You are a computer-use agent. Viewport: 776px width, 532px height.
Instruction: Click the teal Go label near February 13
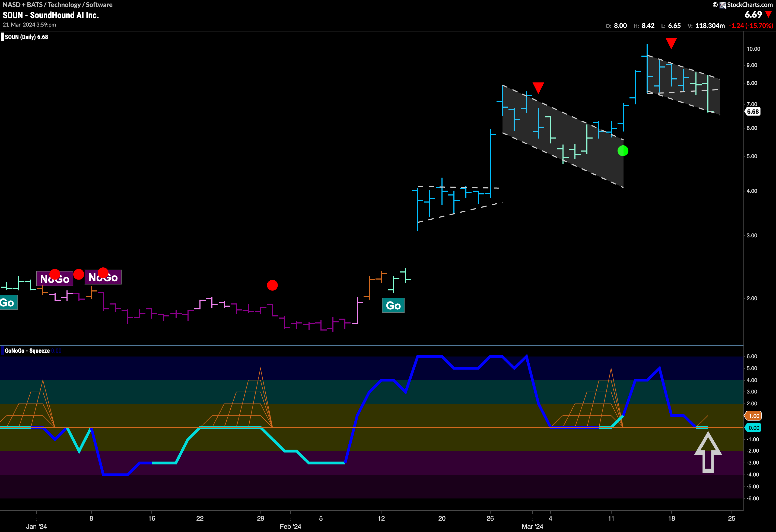(393, 305)
